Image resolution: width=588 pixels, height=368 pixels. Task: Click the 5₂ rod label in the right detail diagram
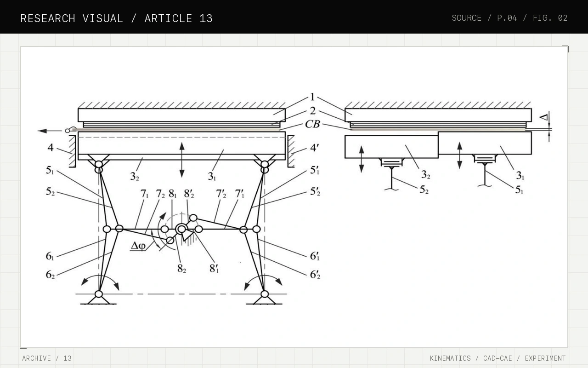pos(424,190)
